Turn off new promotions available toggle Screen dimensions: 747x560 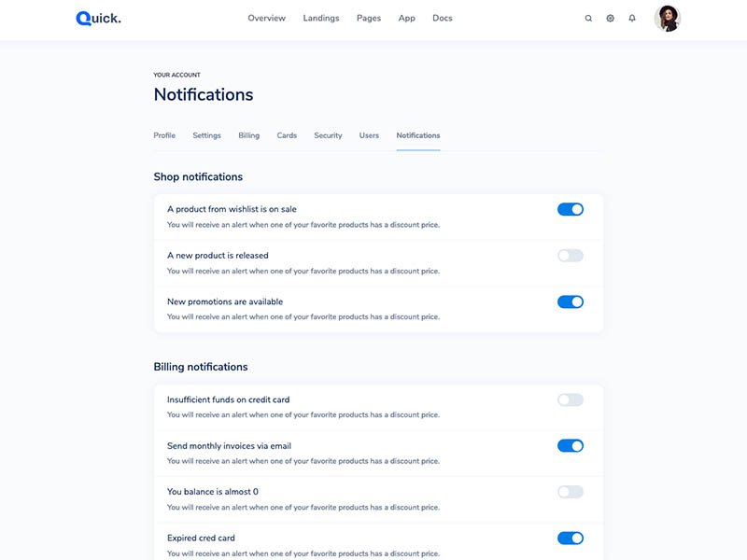click(571, 301)
